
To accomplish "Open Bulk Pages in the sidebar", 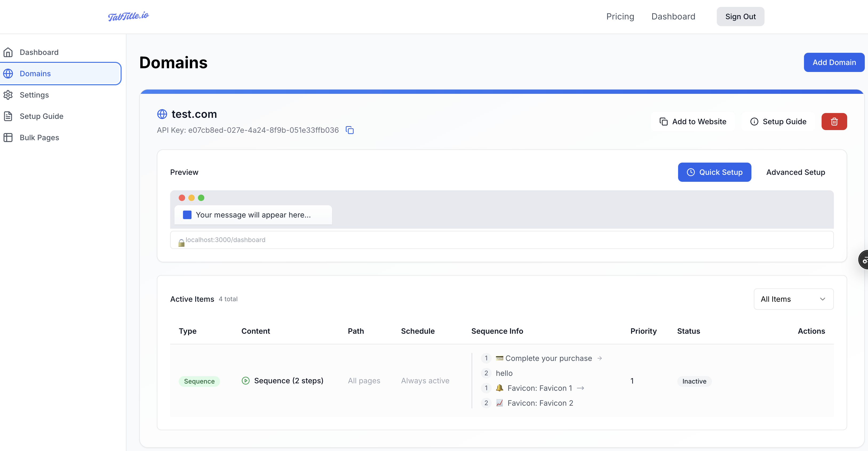I will click(61, 138).
